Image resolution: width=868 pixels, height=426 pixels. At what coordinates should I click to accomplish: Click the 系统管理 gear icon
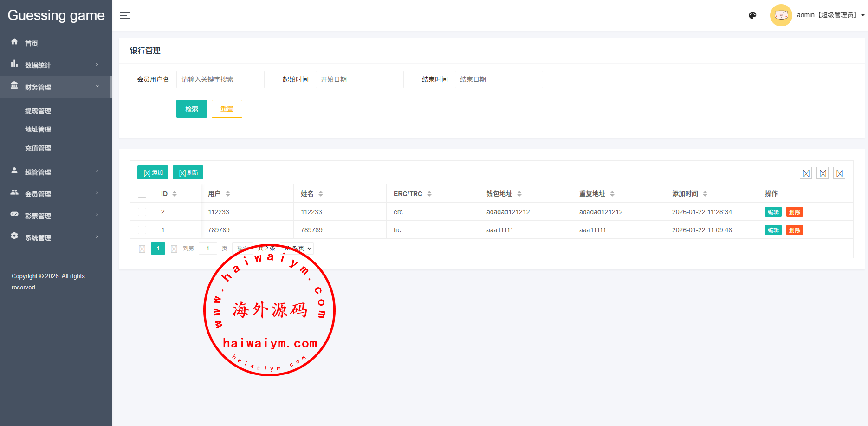(14, 236)
